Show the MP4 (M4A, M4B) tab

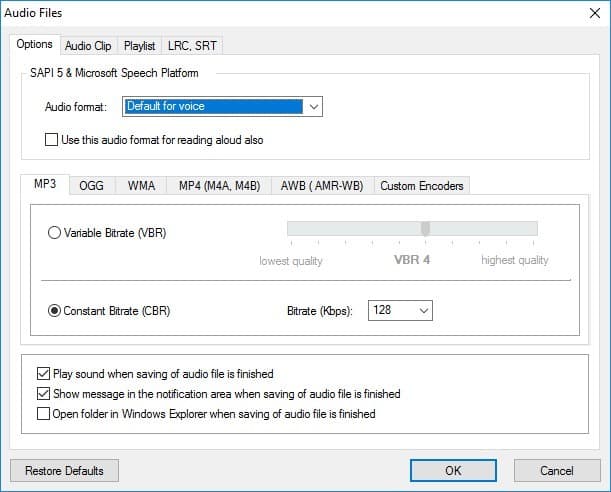click(x=219, y=185)
